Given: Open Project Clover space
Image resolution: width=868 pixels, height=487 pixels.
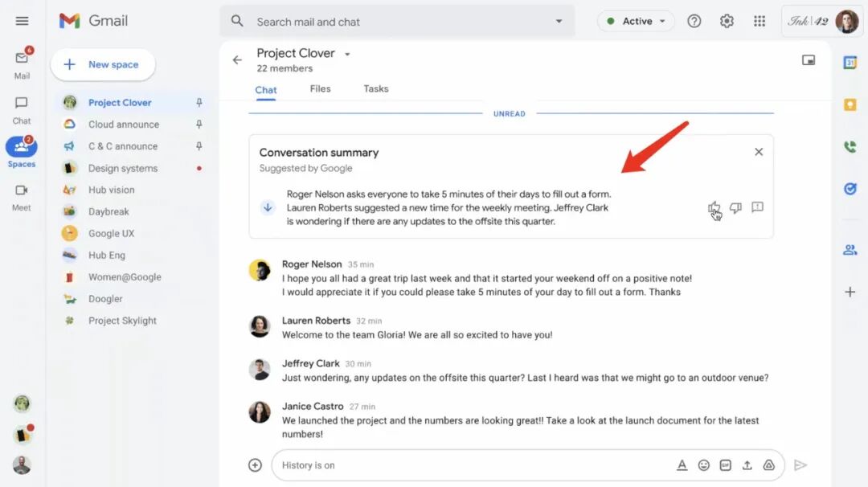Looking at the screenshot, I should (120, 102).
